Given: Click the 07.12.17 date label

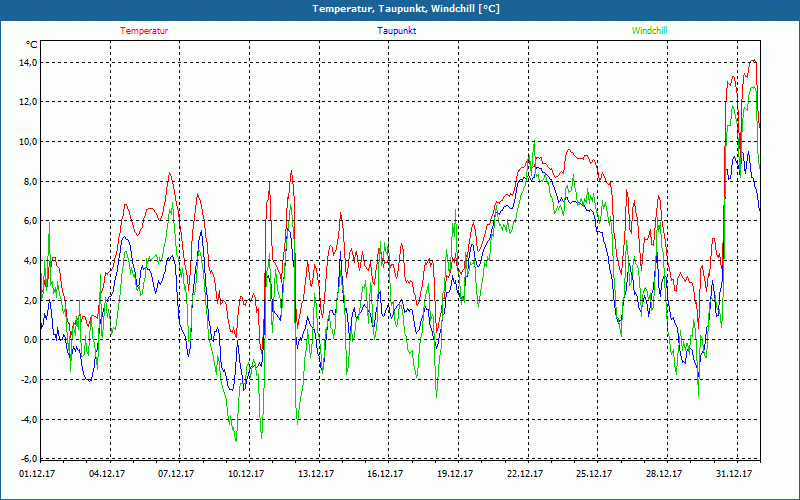Looking at the screenshot, I should (176, 474).
